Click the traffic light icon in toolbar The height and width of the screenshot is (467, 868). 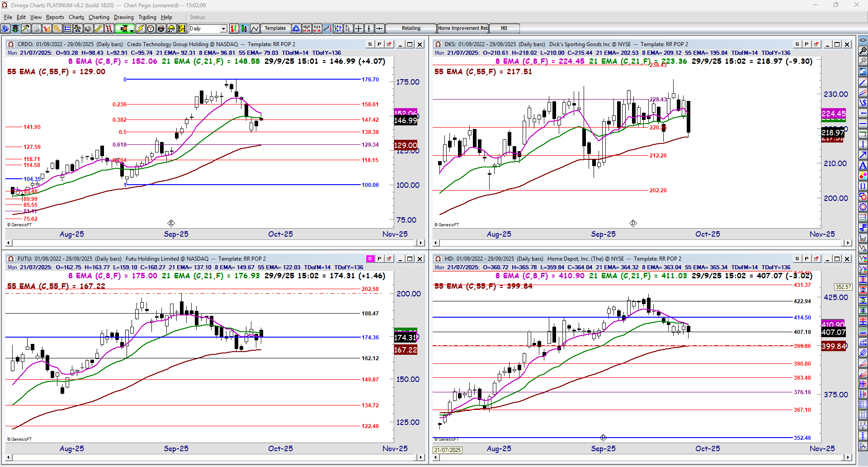15,29
